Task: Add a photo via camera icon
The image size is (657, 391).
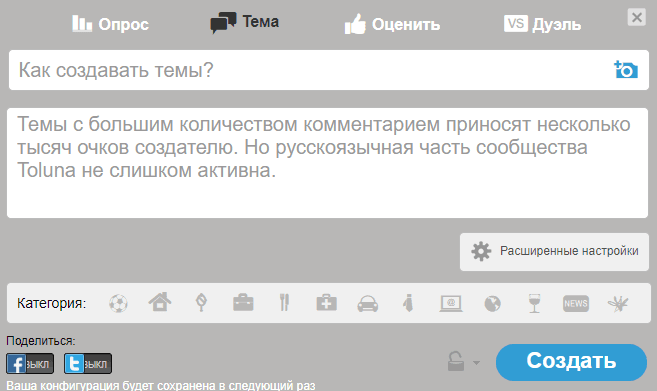Action: tap(626, 70)
